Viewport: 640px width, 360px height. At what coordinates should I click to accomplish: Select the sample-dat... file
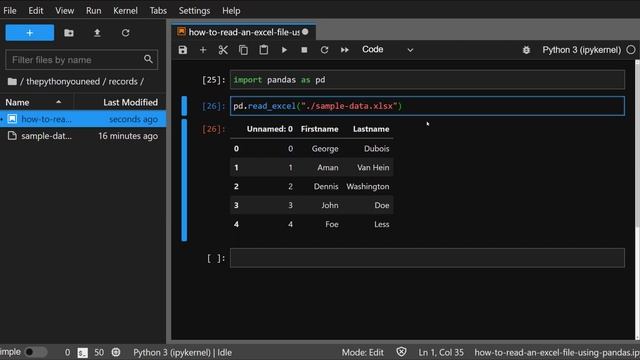83,136
